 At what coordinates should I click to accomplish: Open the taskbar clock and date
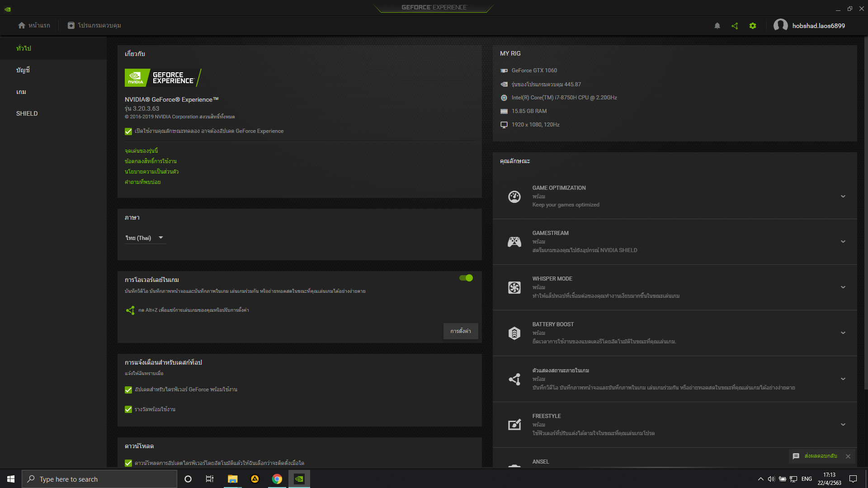(829, 479)
